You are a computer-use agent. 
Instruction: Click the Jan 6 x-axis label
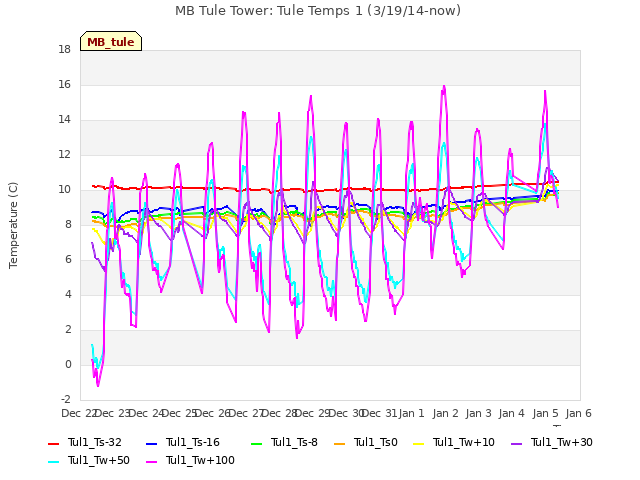[x=578, y=413]
